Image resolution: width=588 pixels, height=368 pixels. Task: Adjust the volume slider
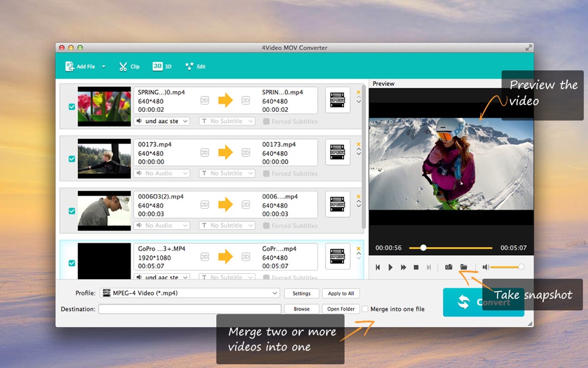pos(506,267)
